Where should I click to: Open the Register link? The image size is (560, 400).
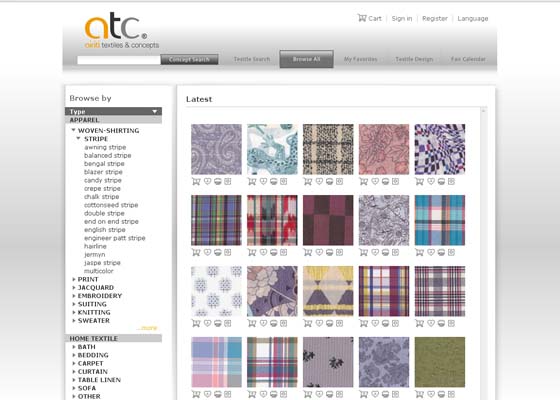point(435,18)
